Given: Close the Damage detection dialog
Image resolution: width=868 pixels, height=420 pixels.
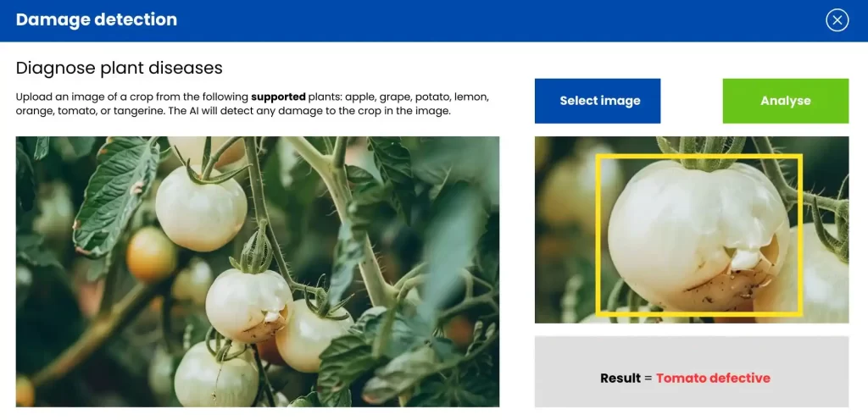Looking at the screenshot, I should [x=837, y=20].
